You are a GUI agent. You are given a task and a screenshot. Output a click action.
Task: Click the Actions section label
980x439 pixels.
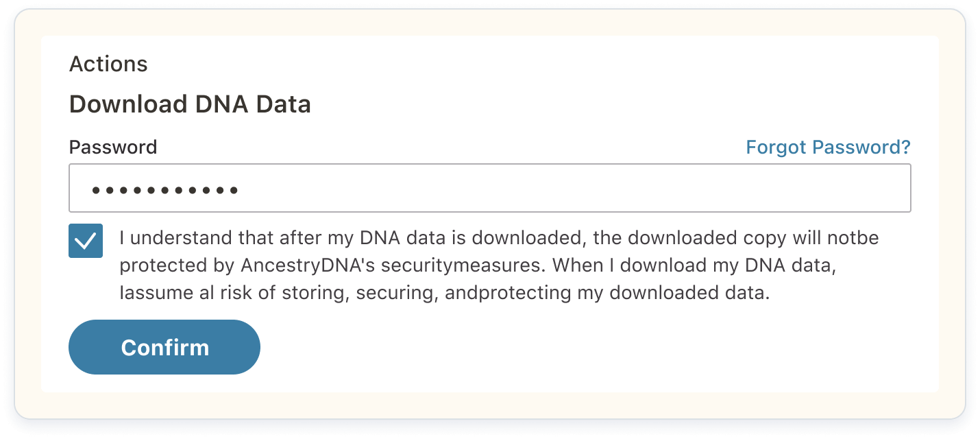(108, 64)
